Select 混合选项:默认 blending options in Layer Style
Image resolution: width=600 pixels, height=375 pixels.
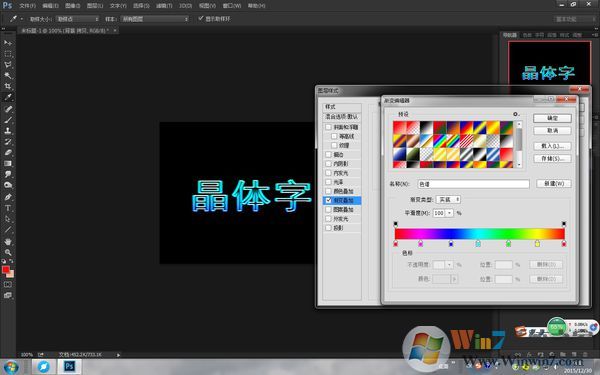tap(342, 116)
